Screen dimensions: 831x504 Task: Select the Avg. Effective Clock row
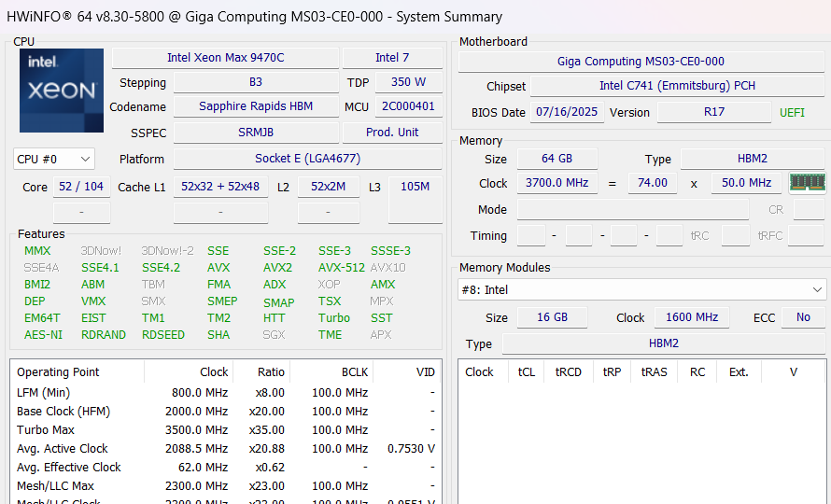[x=226, y=467]
